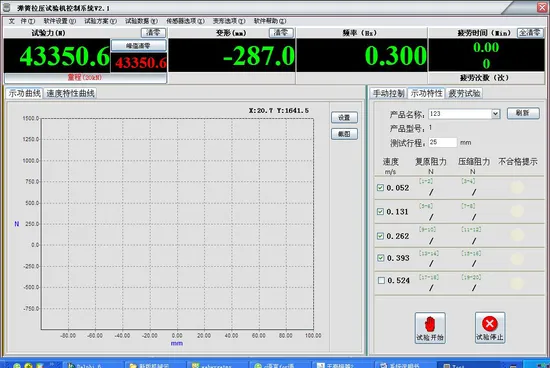Image resolution: width=550 pixels, height=368 pixels.
Task: Click the 刷新 refresh button
Action: pyautogui.click(x=523, y=113)
